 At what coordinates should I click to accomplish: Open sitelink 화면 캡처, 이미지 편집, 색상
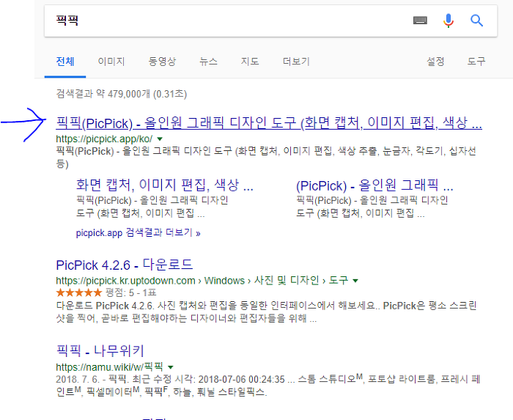click(165, 185)
